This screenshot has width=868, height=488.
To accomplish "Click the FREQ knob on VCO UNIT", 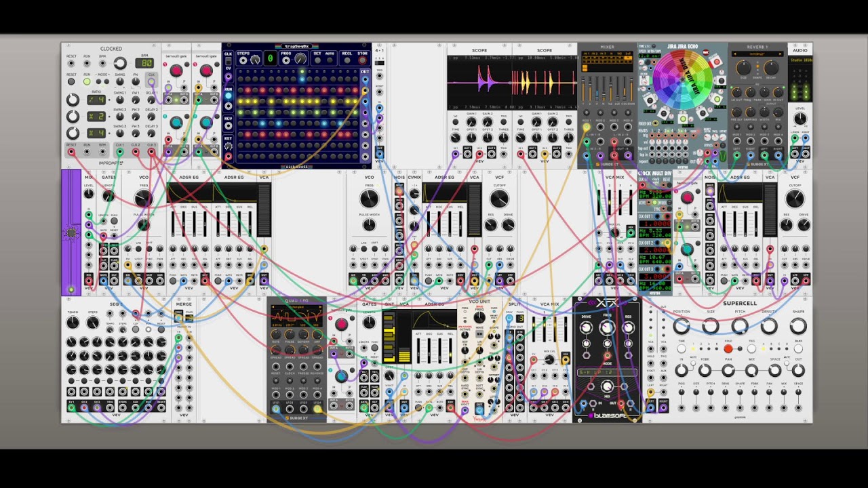I will (479, 317).
